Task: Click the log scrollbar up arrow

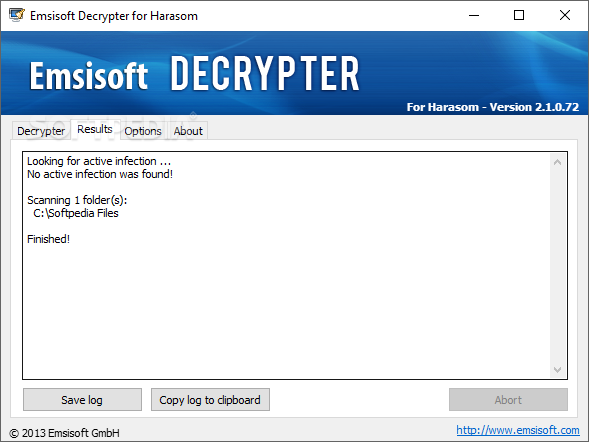Action: (x=557, y=162)
